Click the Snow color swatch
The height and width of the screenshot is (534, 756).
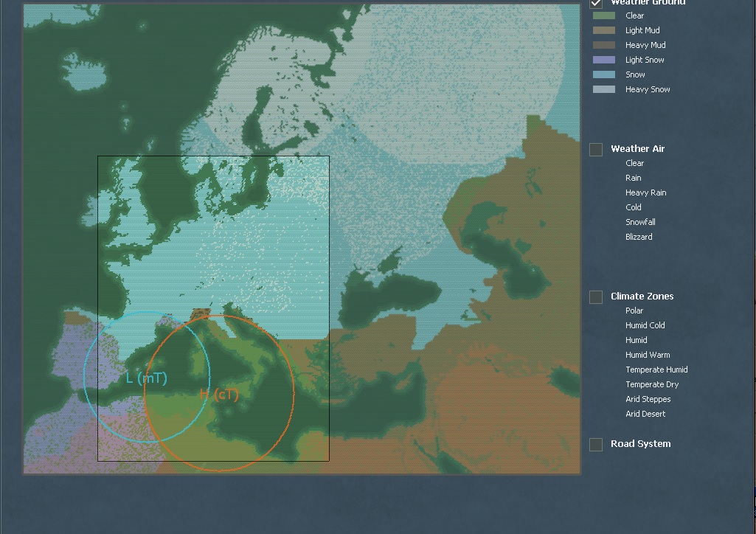pos(603,74)
